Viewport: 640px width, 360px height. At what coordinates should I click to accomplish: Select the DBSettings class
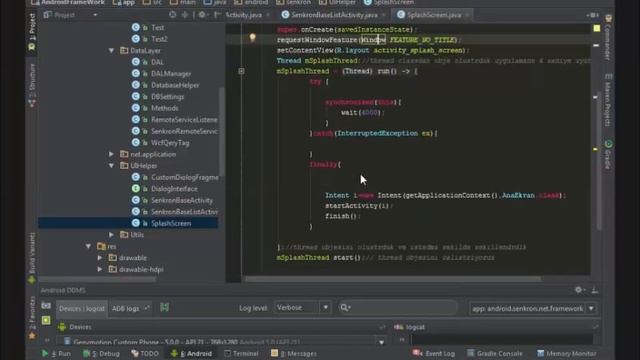(167, 97)
